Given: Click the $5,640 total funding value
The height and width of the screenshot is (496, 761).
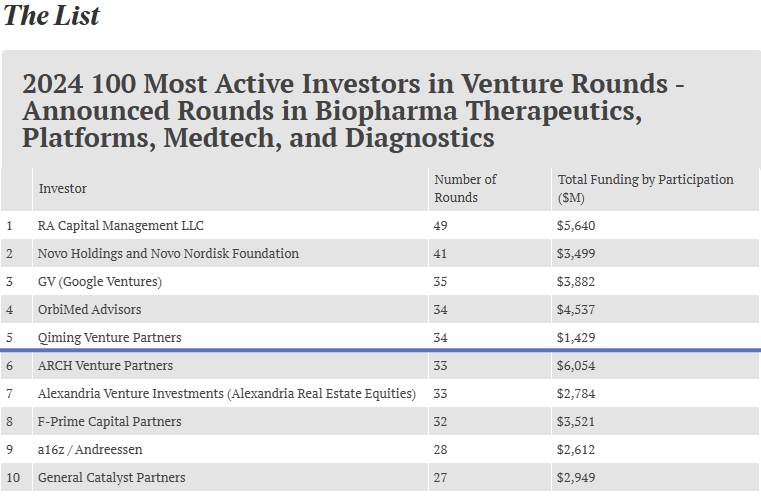Looking at the screenshot, I should click(x=576, y=225).
